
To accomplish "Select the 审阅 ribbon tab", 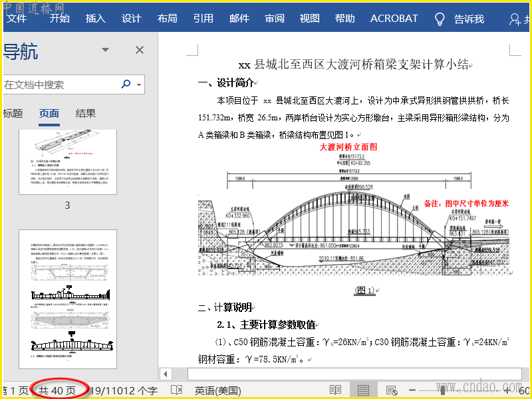I will 275,19.
